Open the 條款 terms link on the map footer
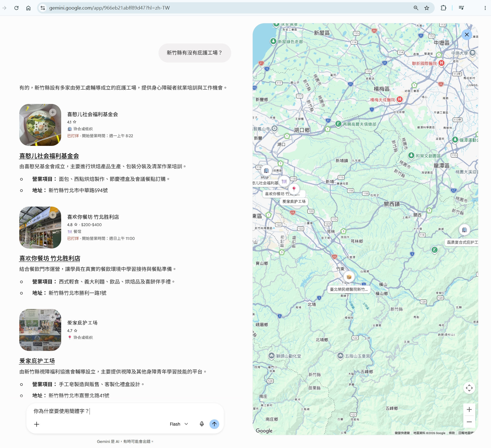The height and width of the screenshot is (448, 491). (452, 433)
